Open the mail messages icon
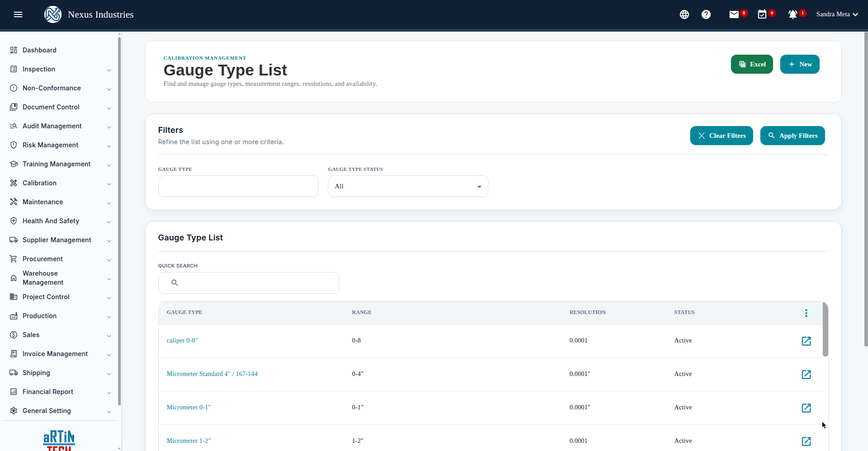This screenshot has height=451, width=868. pos(734,14)
